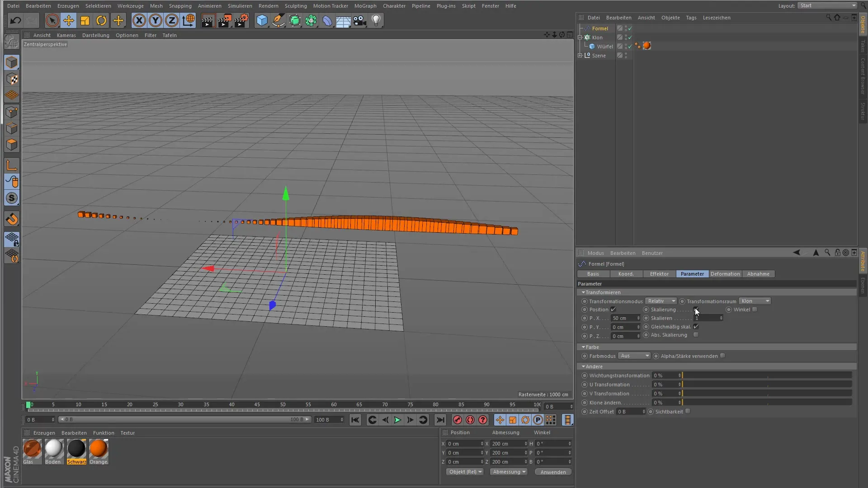The width and height of the screenshot is (868, 488).
Task: Click the Wichtungstransformation slider
Action: [767, 375]
